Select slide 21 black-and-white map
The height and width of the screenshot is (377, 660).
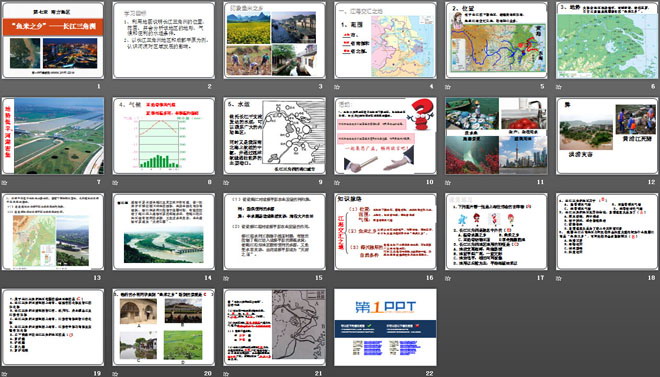click(x=274, y=327)
